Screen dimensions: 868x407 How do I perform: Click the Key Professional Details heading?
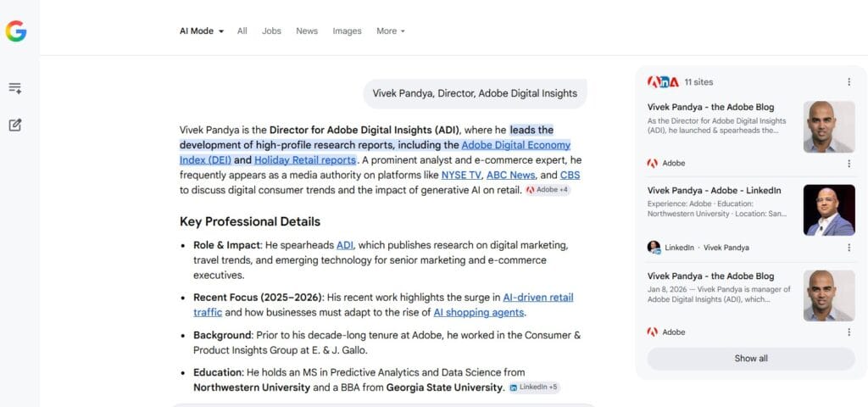pos(250,221)
